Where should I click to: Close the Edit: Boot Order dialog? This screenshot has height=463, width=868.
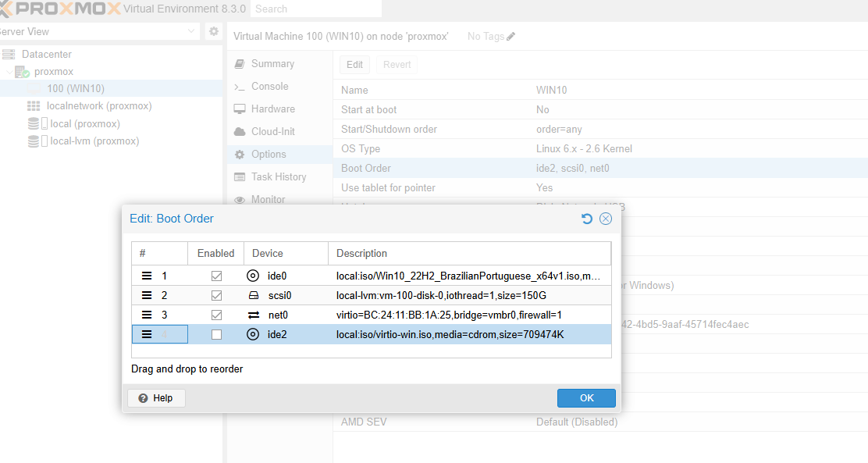606,219
